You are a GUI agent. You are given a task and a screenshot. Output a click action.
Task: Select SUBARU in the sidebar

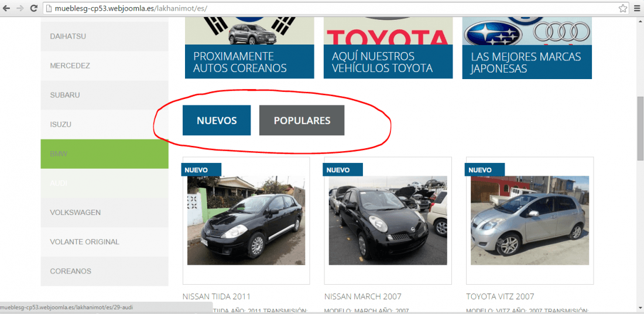coord(104,95)
